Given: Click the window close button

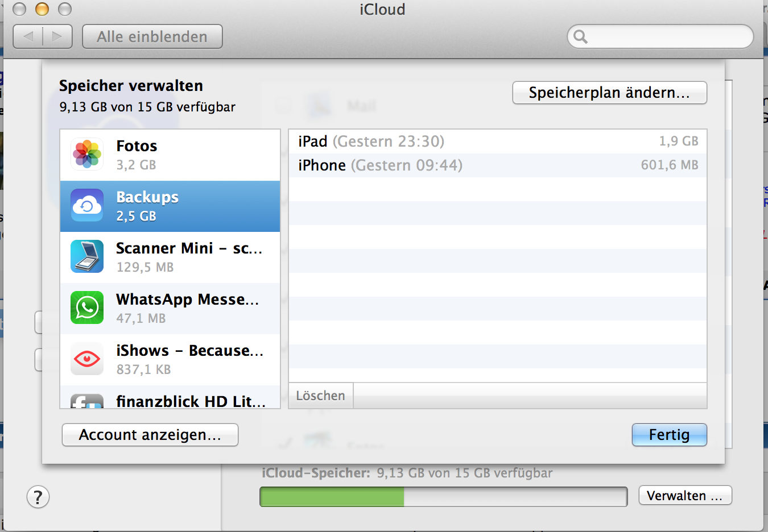Looking at the screenshot, I should click(x=19, y=9).
